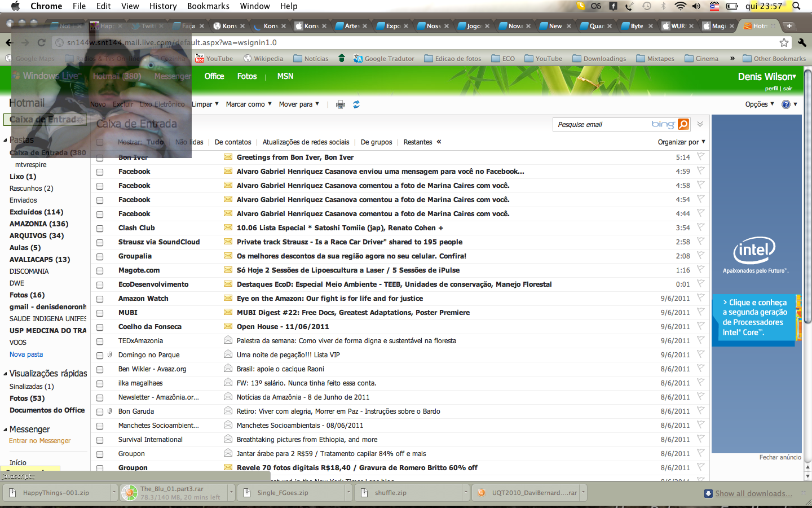Open the Organizar por dropdown
Screen dimensions: 812x508
(x=682, y=142)
